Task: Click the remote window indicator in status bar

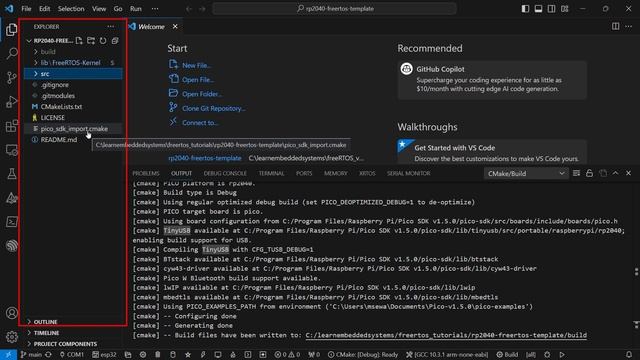Action: click(x=8, y=354)
